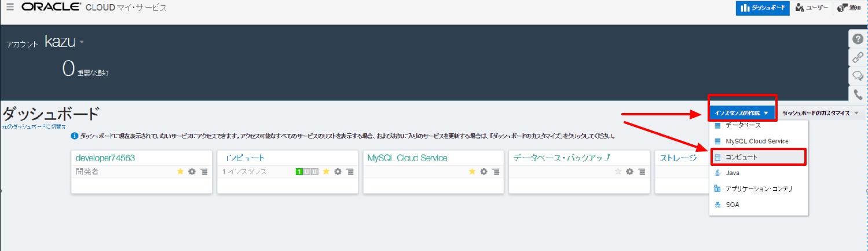This screenshot has width=868, height=251.
Task: Open gear settings on データベース・バックアップ card
Action: pos(630,172)
